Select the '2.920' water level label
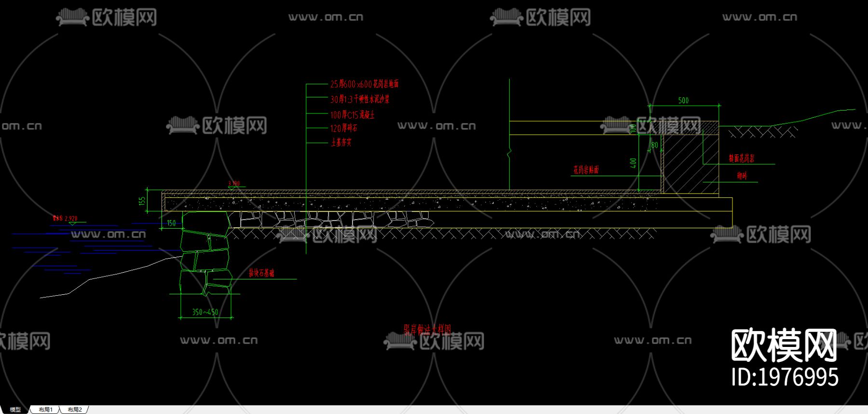 pos(71,219)
